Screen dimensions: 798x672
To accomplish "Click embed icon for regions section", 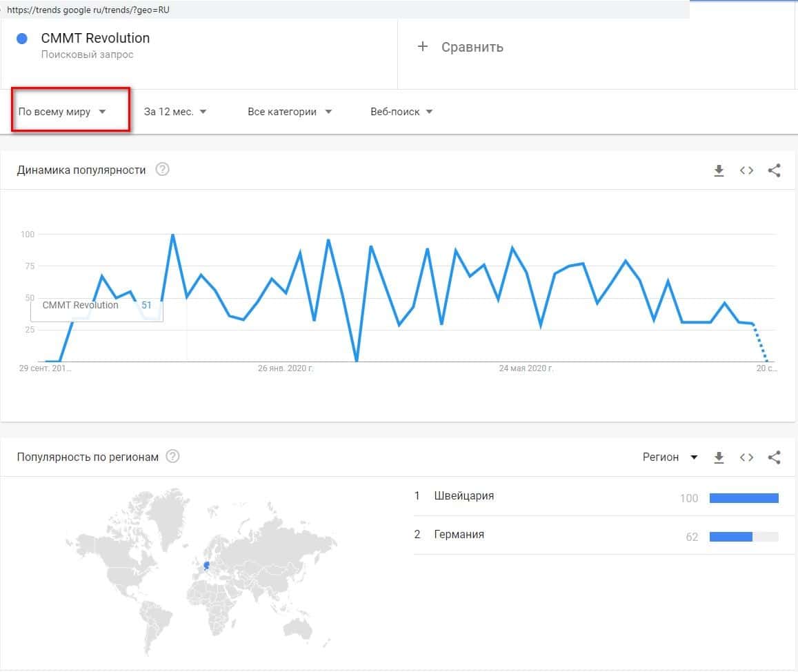I will coord(746,457).
